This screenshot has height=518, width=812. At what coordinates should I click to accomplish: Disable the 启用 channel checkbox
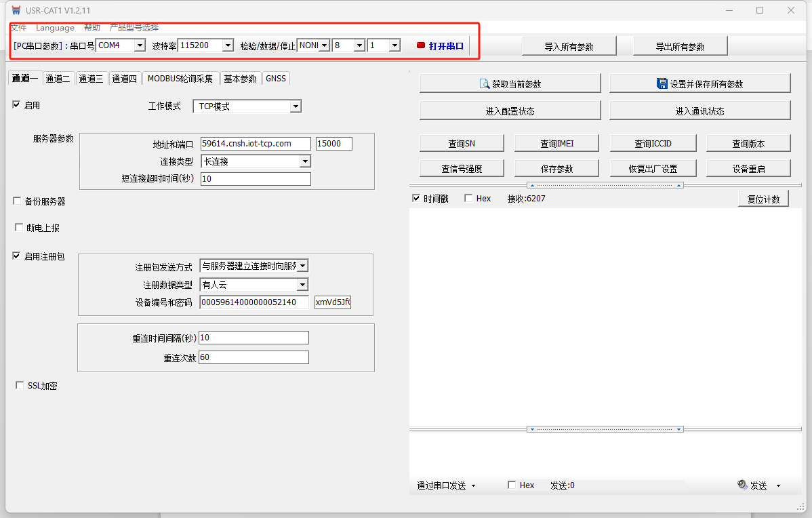tap(16, 105)
